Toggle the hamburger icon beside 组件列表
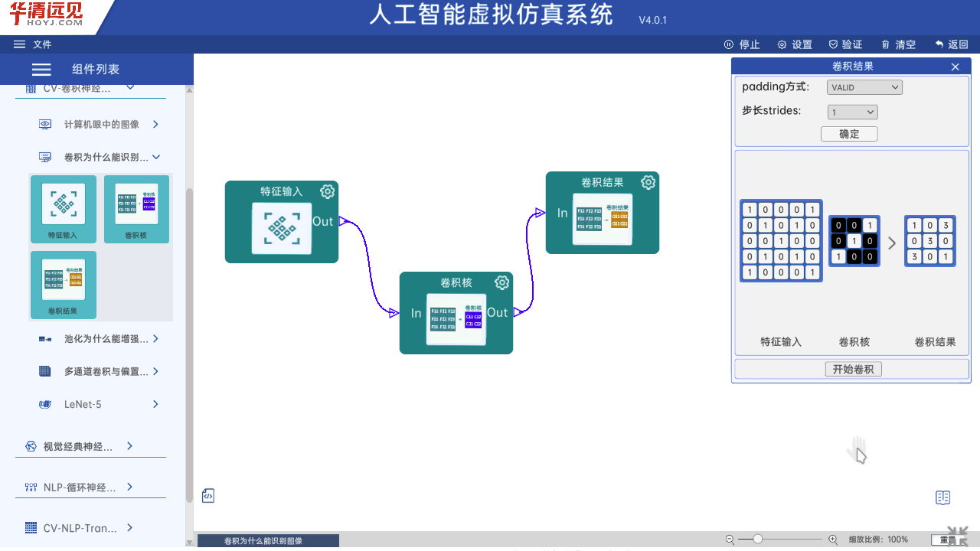 (41, 70)
